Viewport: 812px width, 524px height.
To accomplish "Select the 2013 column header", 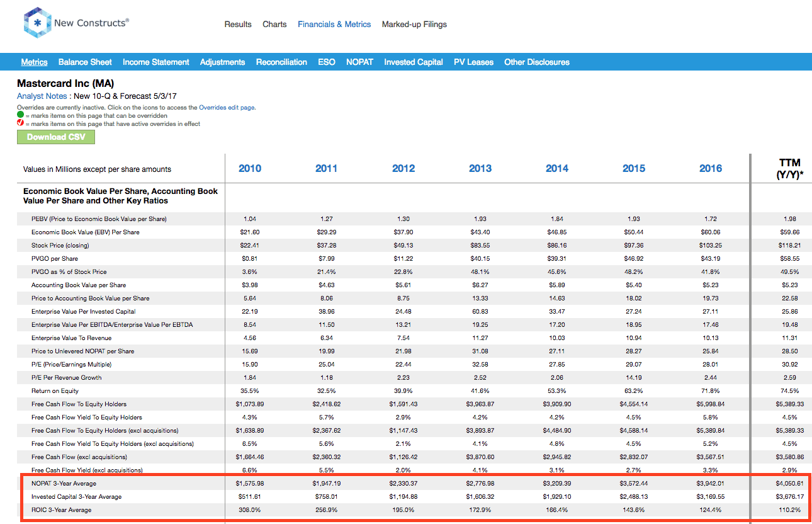I will point(480,168).
